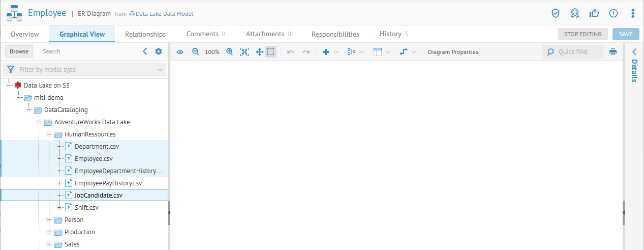Click the STOP EDITING button

582,34
